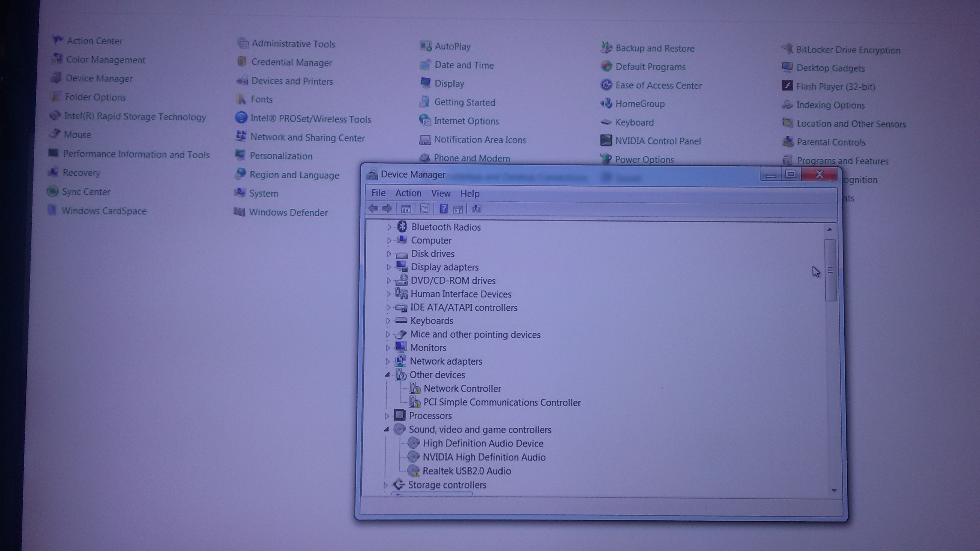
Task: Select the Computer category
Action: 431,240
